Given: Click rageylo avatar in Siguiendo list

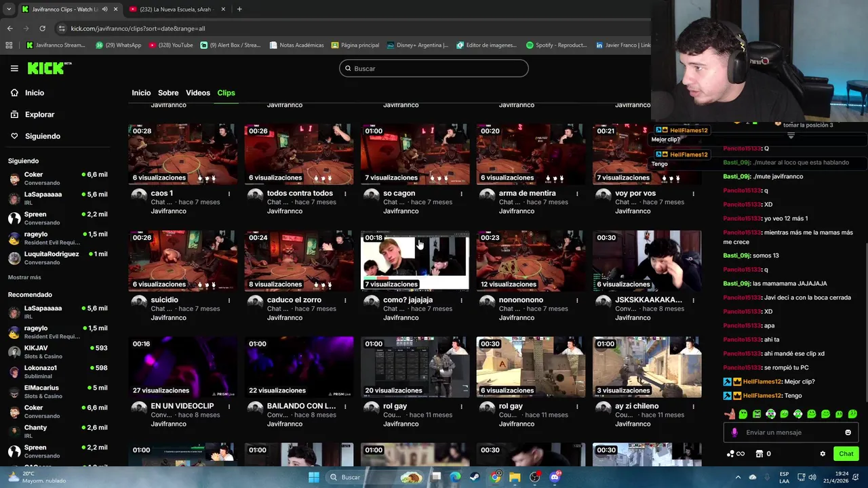Looking at the screenshot, I should click(14, 238).
